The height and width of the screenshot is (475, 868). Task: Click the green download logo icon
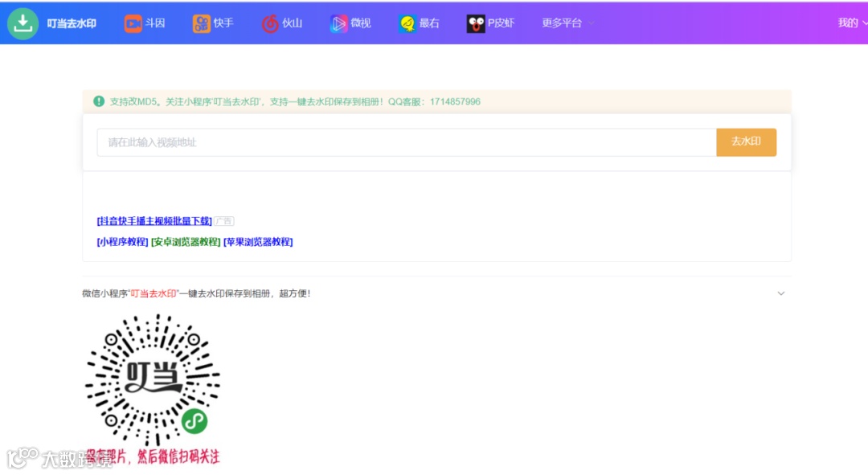(23, 23)
